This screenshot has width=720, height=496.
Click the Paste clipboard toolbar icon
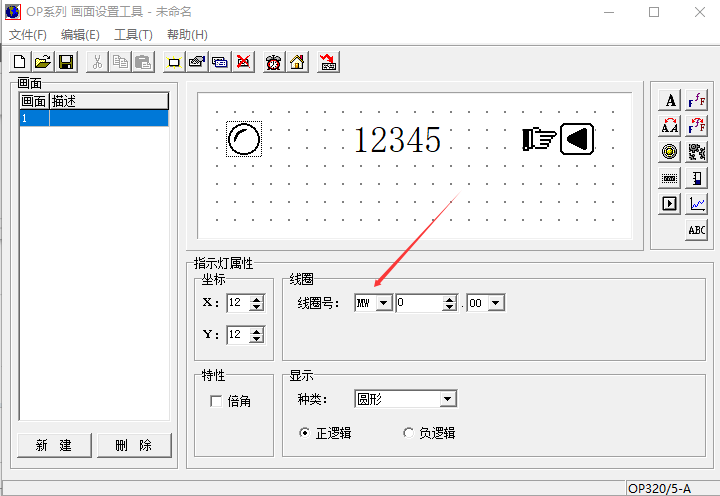tap(143, 62)
